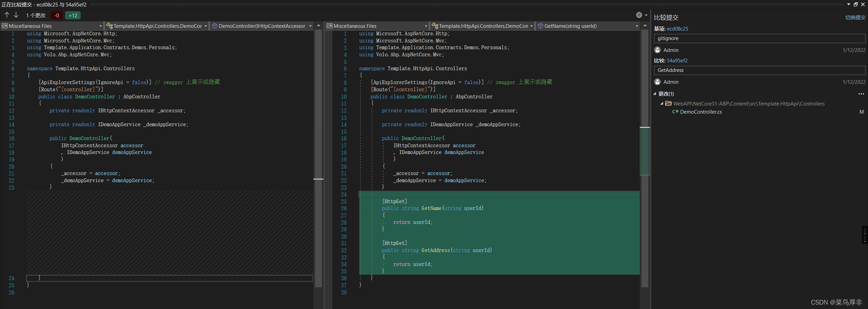
Task: Click '1 个更改' change count label
Action: point(36,15)
